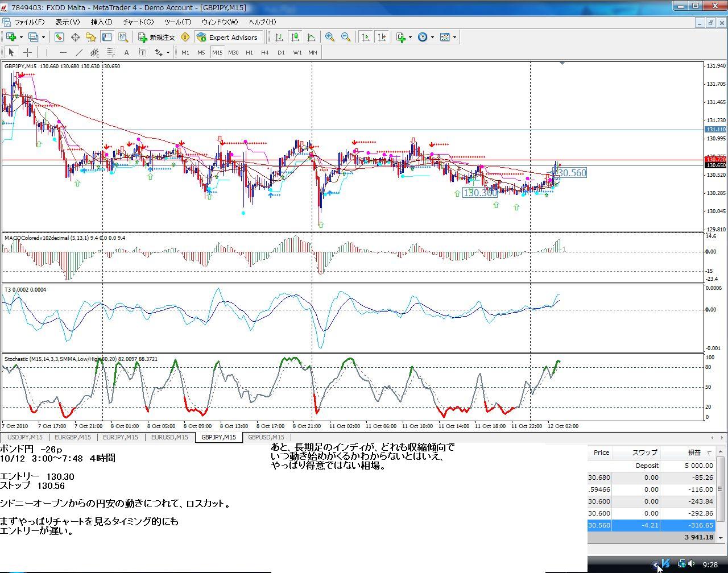Expand the Templates dropdown arrow

click(x=454, y=37)
